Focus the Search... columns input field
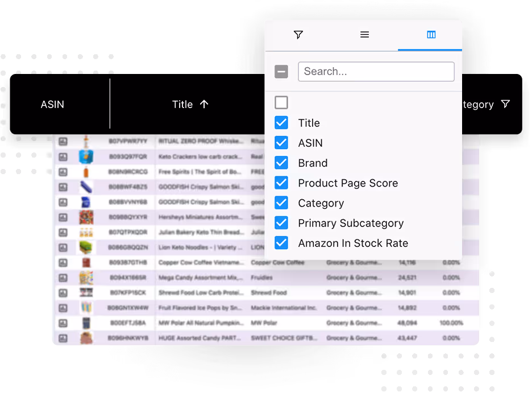This screenshot has height=396, width=532. (376, 71)
